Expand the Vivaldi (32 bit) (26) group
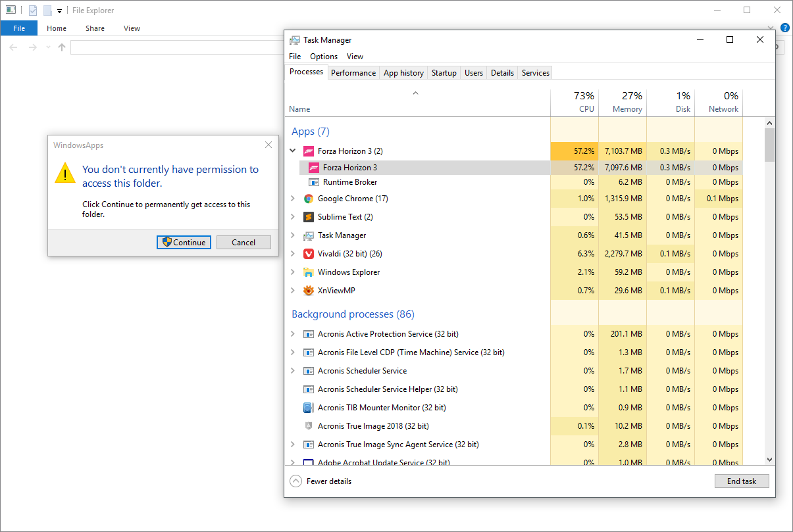Image resolution: width=793 pixels, height=532 pixels. [x=293, y=254]
